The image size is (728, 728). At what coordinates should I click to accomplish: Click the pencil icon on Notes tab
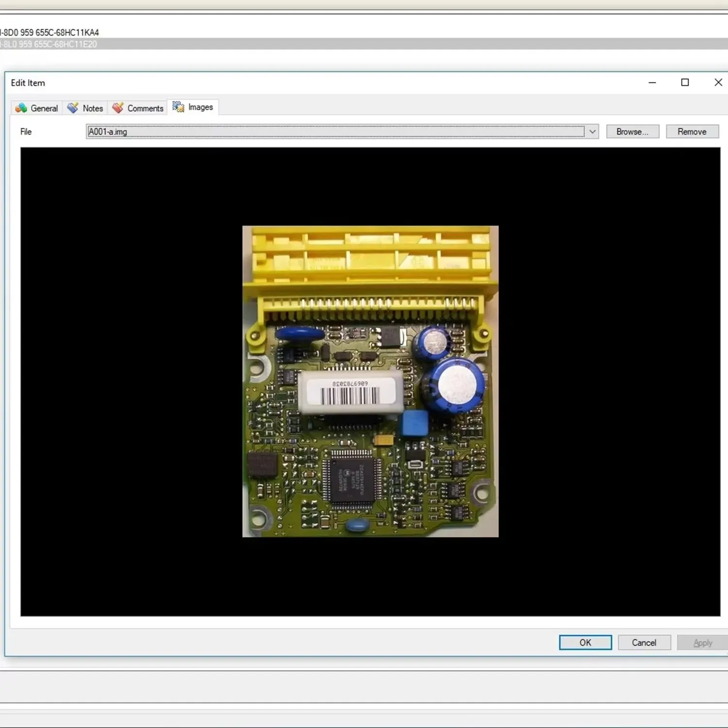click(73, 108)
